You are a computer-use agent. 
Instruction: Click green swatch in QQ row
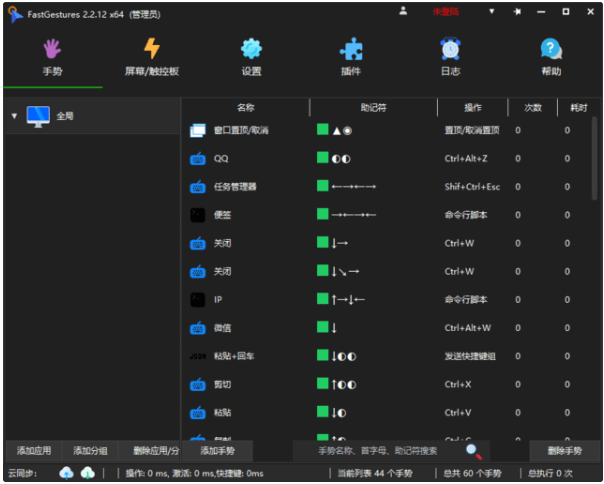pos(322,158)
